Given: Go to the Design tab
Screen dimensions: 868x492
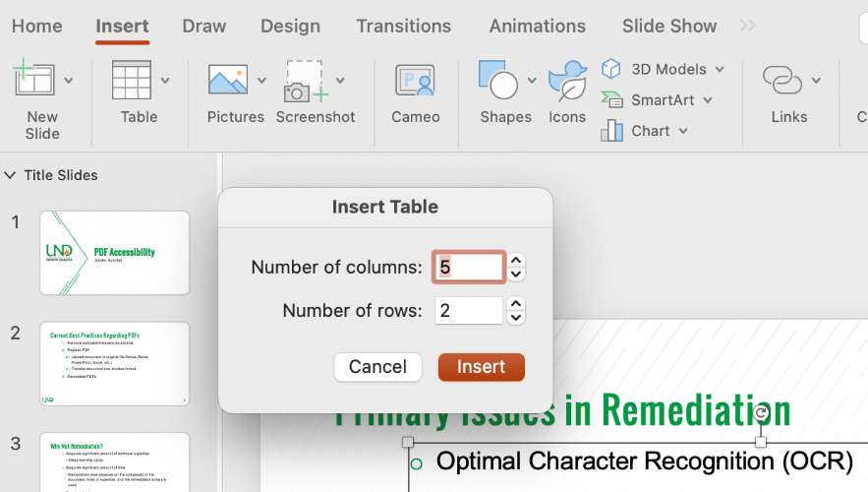Looking at the screenshot, I should click(x=290, y=26).
